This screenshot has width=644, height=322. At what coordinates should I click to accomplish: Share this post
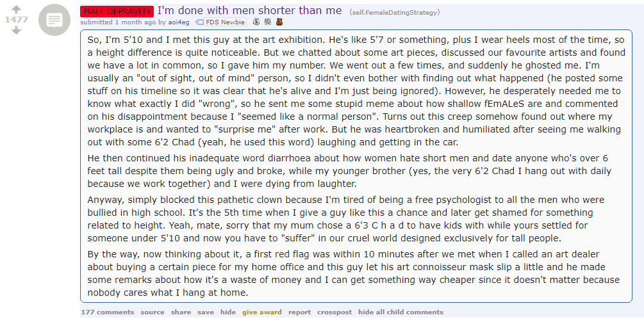181,312
